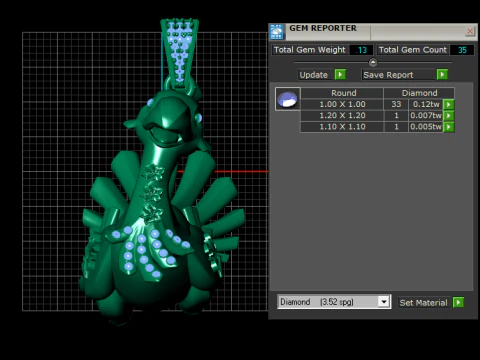This screenshot has width=480, height=360.
Task: Close the Gem Reporter panel
Action: click(470, 31)
